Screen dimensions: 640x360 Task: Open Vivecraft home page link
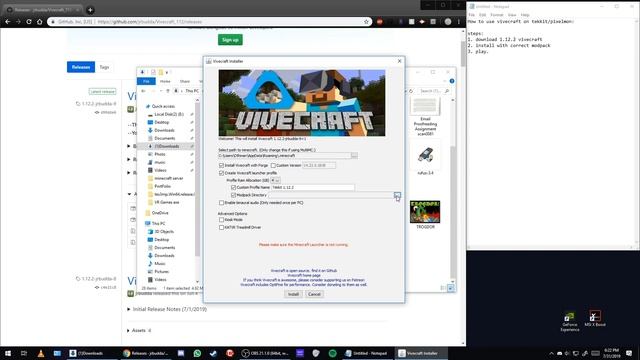304,276
